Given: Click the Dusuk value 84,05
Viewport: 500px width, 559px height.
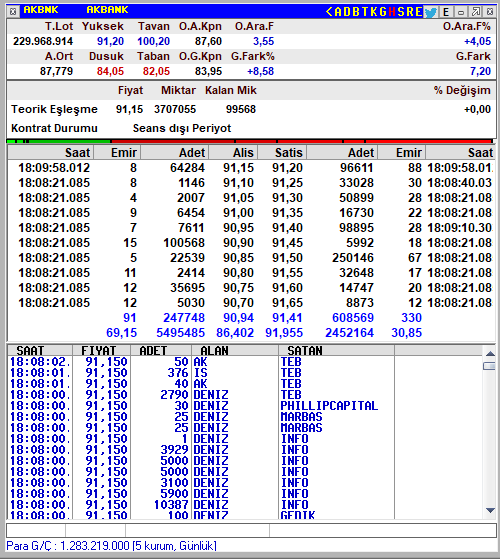Looking at the screenshot, I should click(110, 71).
